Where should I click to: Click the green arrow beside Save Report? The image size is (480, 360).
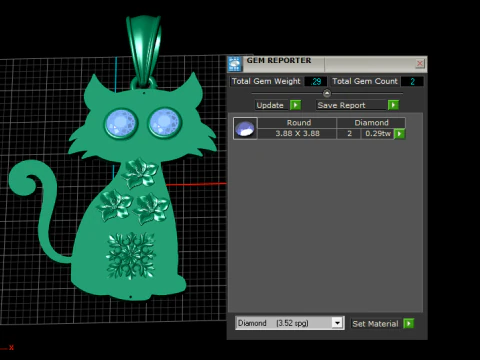point(393,105)
